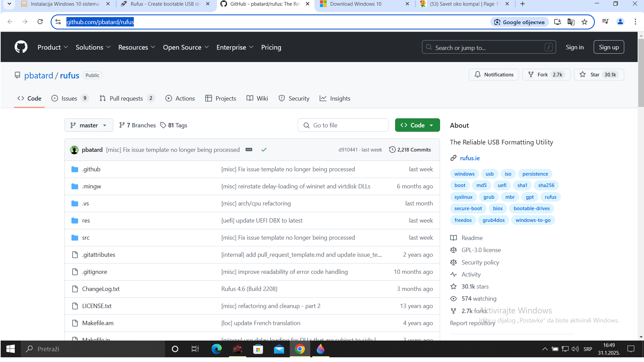Click pbatard avatar in commit row

click(x=74, y=150)
